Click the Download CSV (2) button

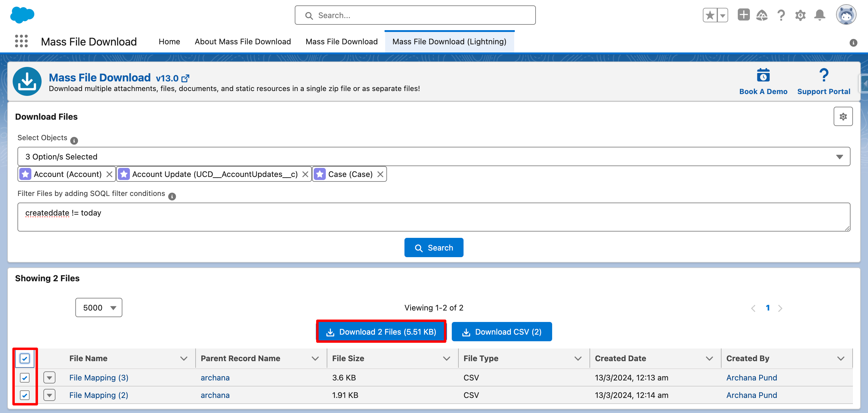(502, 332)
